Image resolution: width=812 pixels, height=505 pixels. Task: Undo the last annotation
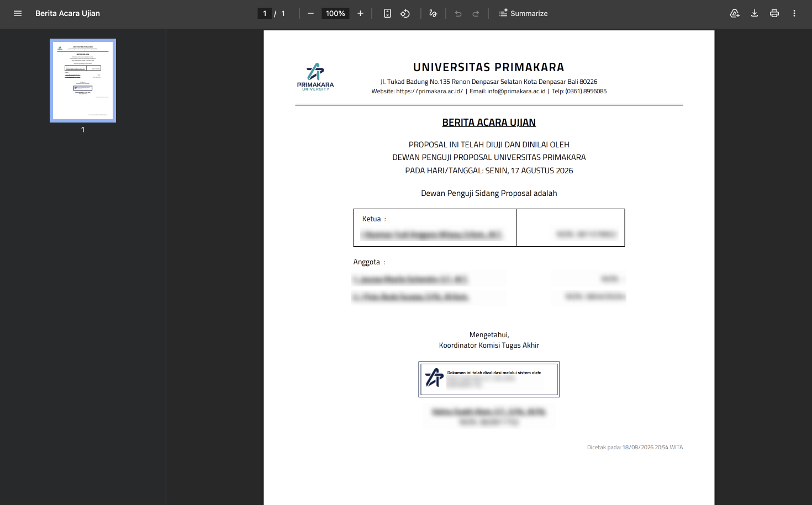458,13
